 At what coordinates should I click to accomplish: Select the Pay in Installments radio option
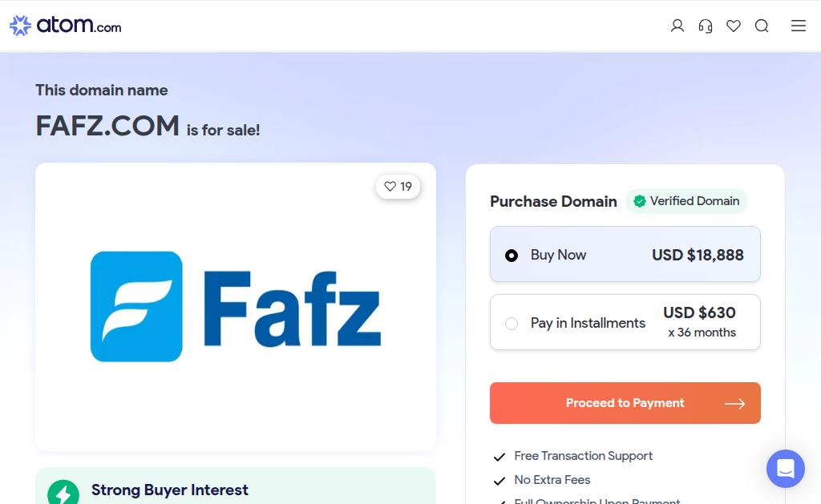[x=512, y=324]
